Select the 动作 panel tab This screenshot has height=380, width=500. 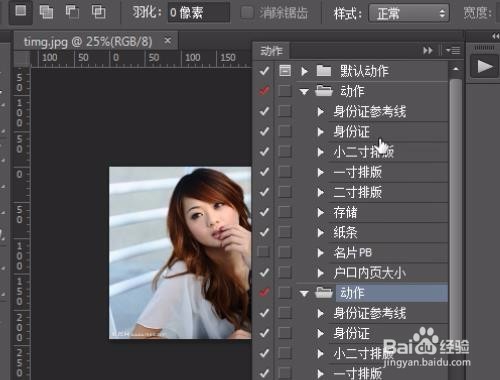pos(271,51)
